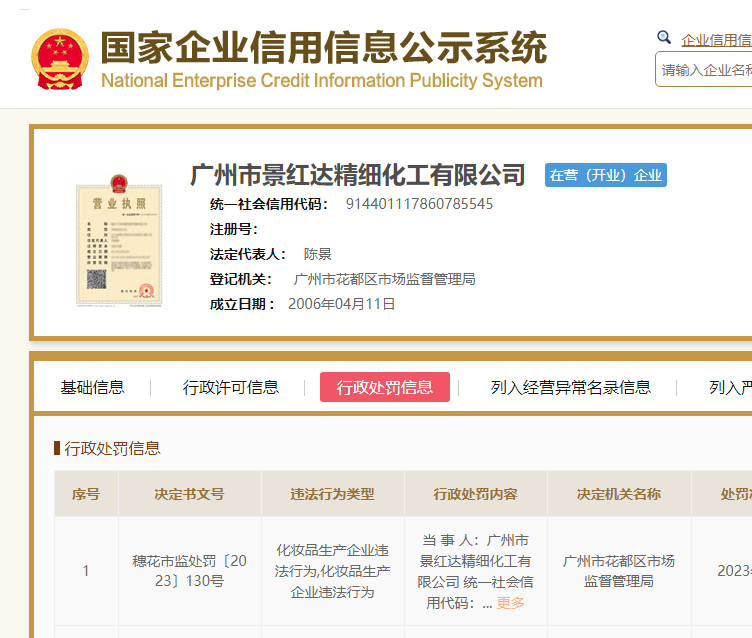Click the 决定机关名称 column header
Viewport: 752px width, 638px height.
pyautogui.click(x=618, y=494)
